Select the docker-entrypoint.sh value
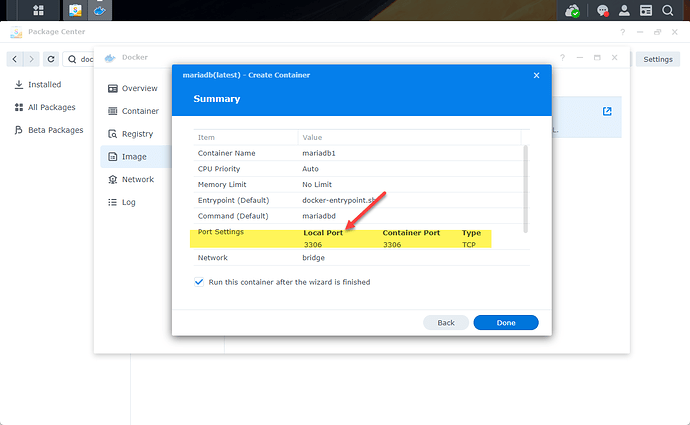 click(339, 200)
